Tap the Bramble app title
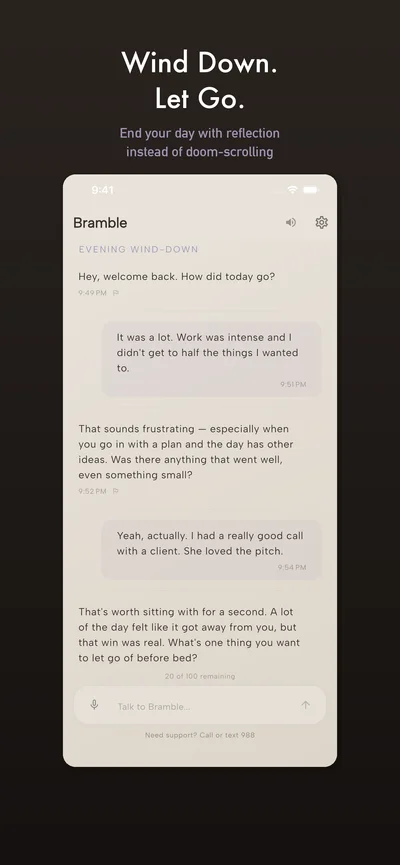This screenshot has width=400, height=865. pyautogui.click(x=100, y=223)
